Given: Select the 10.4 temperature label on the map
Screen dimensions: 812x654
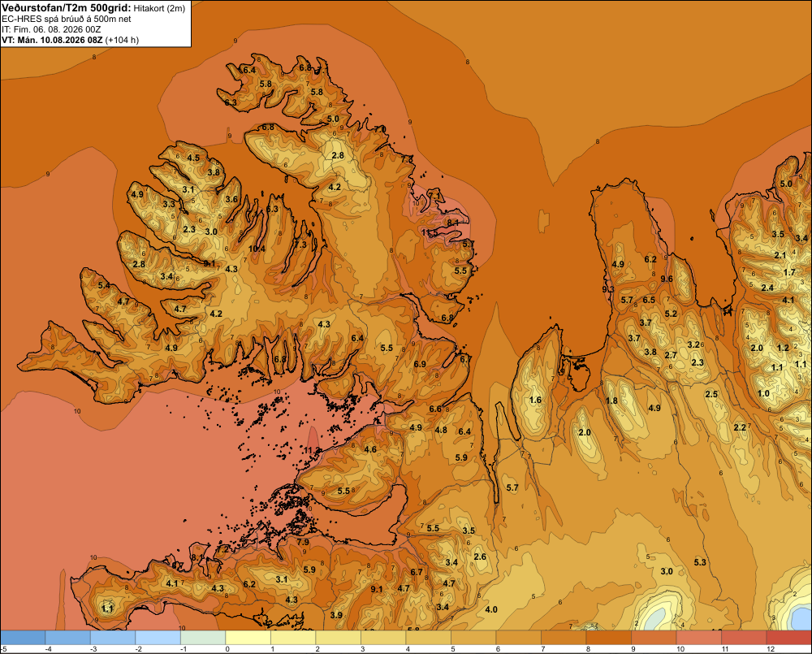Looking at the screenshot, I should tap(257, 249).
